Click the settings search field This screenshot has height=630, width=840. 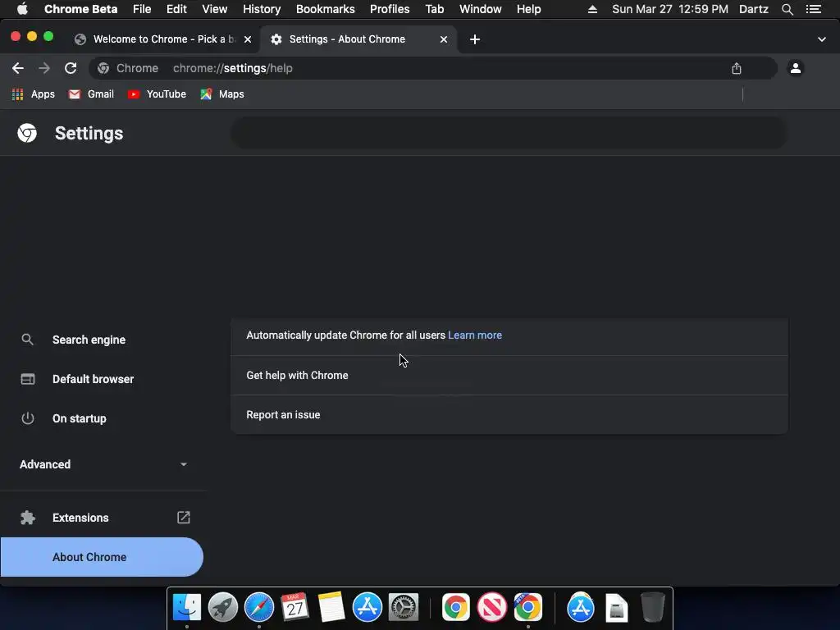(x=509, y=133)
